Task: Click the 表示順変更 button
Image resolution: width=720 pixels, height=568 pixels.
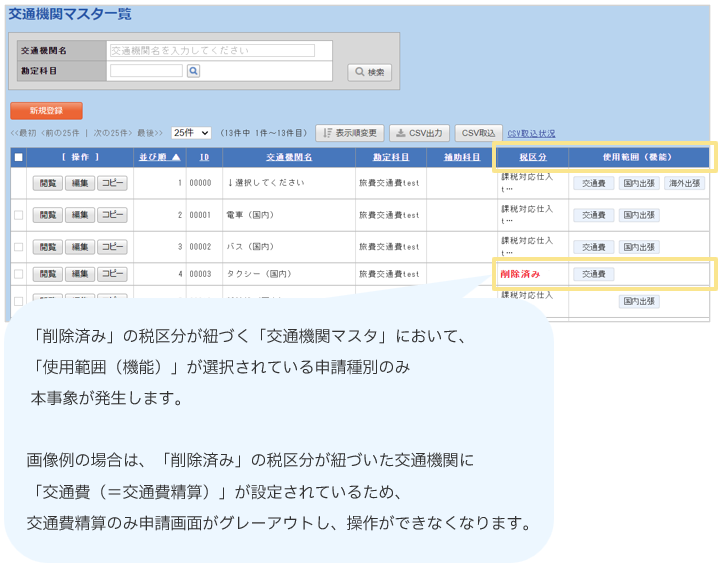Action: pos(350,133)
